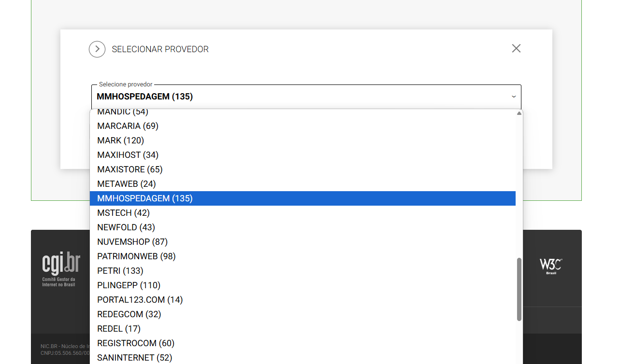Image resolution: width=620 pixels, height=364 pixels.
Task: Pick PORTAL123.COM (14) from the list
Action: coord(303,300)
